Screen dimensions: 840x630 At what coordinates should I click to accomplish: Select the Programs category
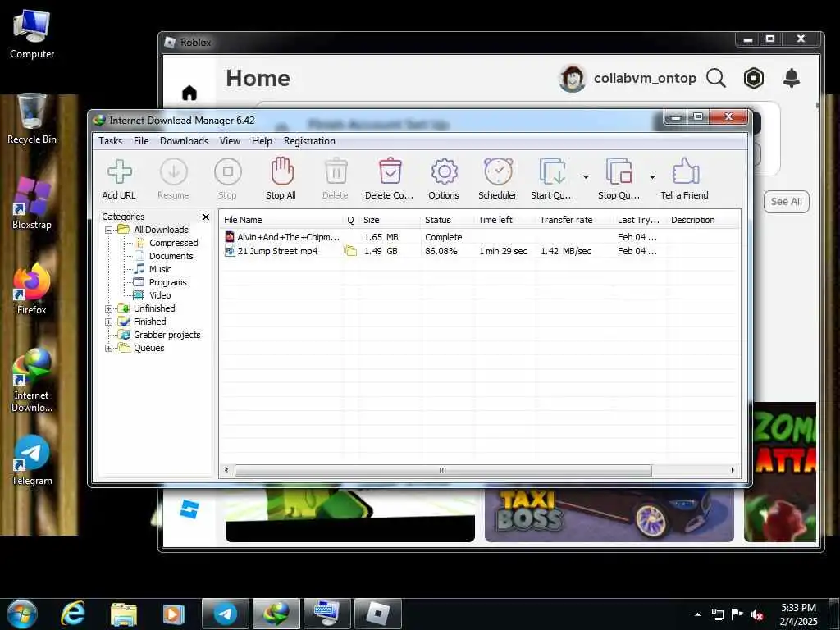[x=167, y=282]
